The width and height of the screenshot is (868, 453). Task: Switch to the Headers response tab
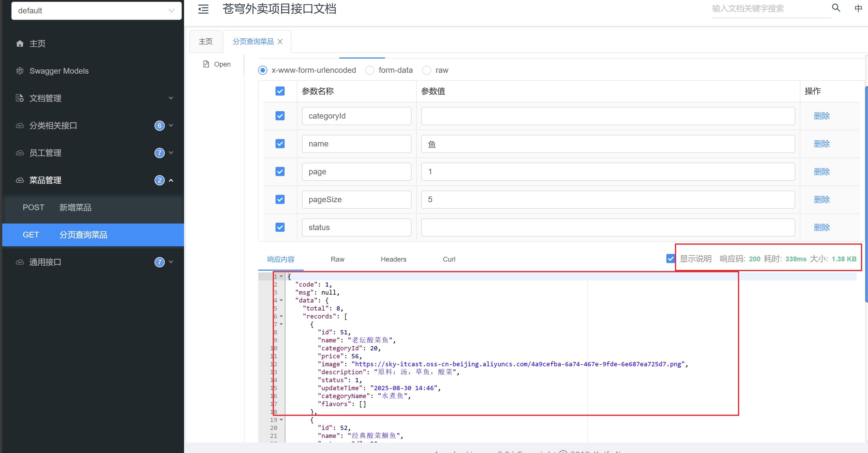pos(393,259)
